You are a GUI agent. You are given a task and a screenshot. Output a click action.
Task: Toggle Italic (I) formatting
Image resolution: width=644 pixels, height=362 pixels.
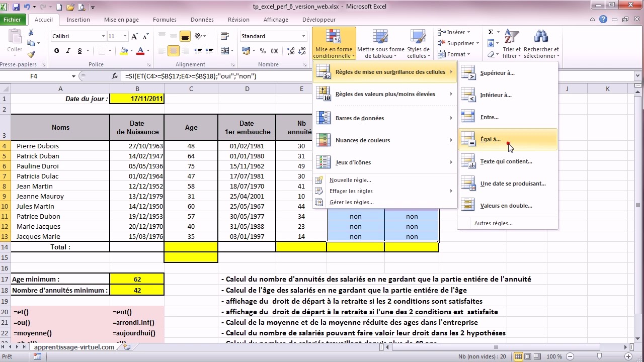coord(68,51)
